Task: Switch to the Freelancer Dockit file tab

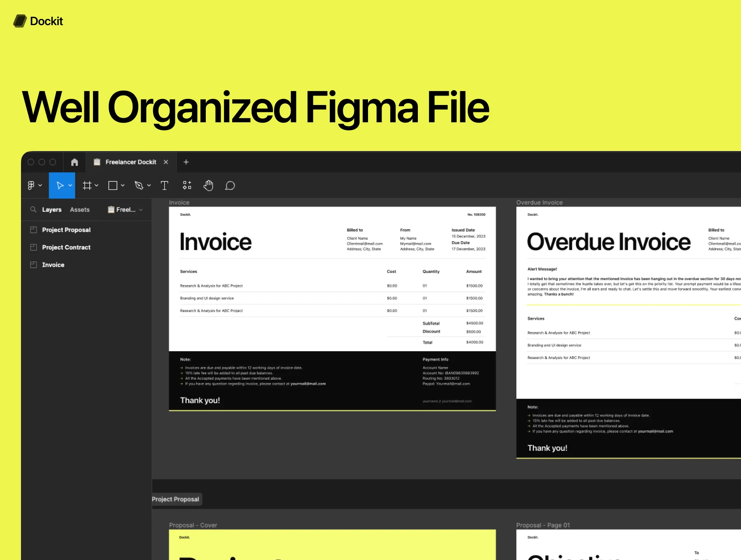Action: click(130, 162)
